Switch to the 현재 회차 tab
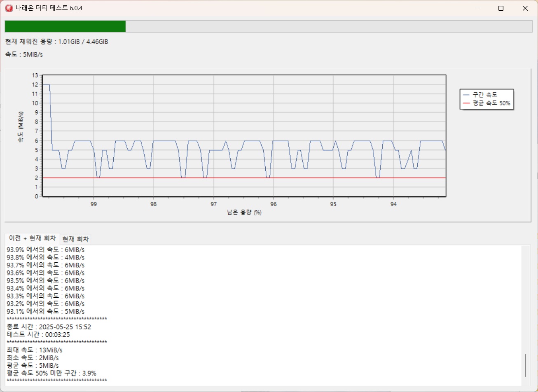Image resolution: width=538 pixels, height=392 pixels. (76, 239)
